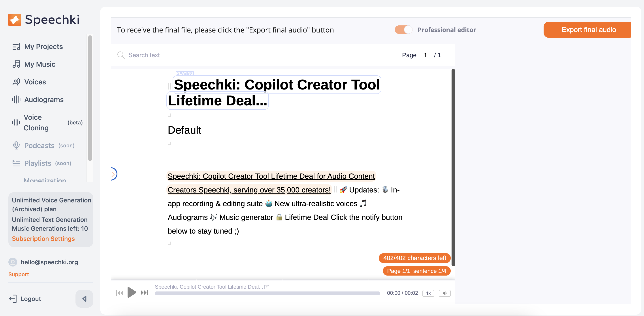Click the volume speaker button
Viewport: 644px width, 316px height.
(444, 293)
